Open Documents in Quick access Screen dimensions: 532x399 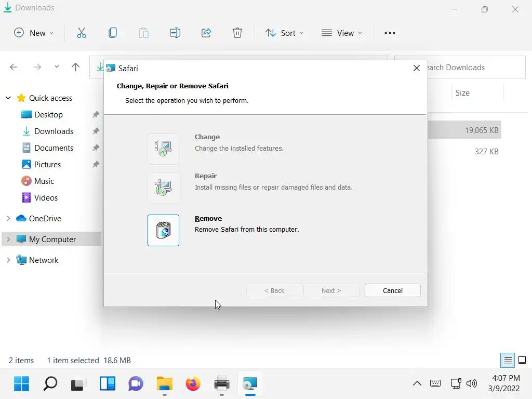(x=54, y=148)
